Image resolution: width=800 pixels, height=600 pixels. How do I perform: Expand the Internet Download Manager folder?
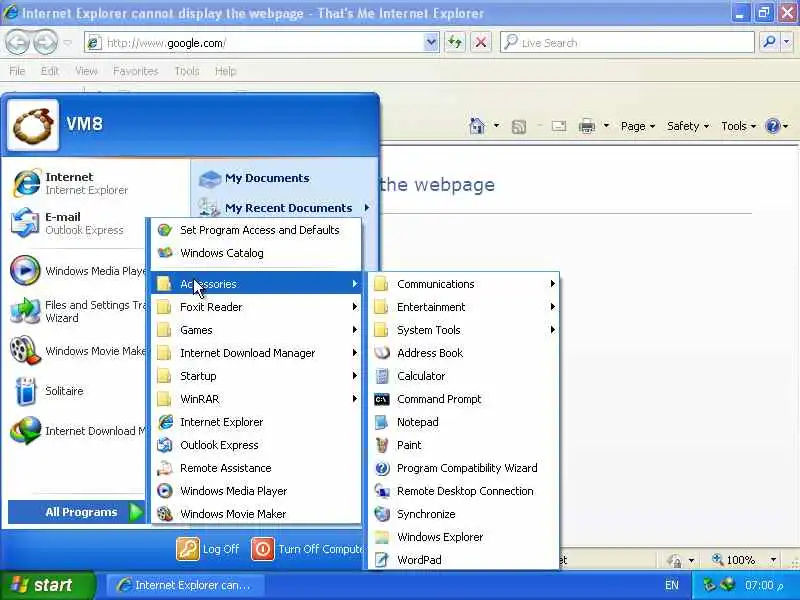click(257, 353)
